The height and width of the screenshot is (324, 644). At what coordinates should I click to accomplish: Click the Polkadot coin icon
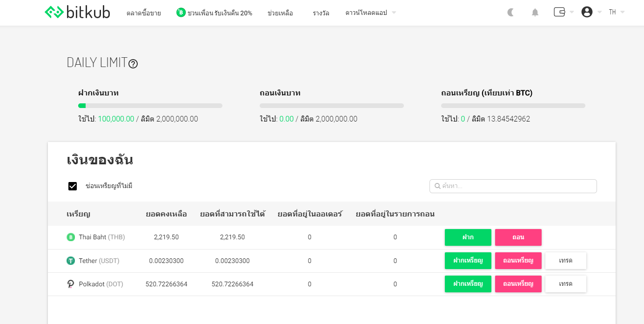pyautogui.click(x=71, y=284)
